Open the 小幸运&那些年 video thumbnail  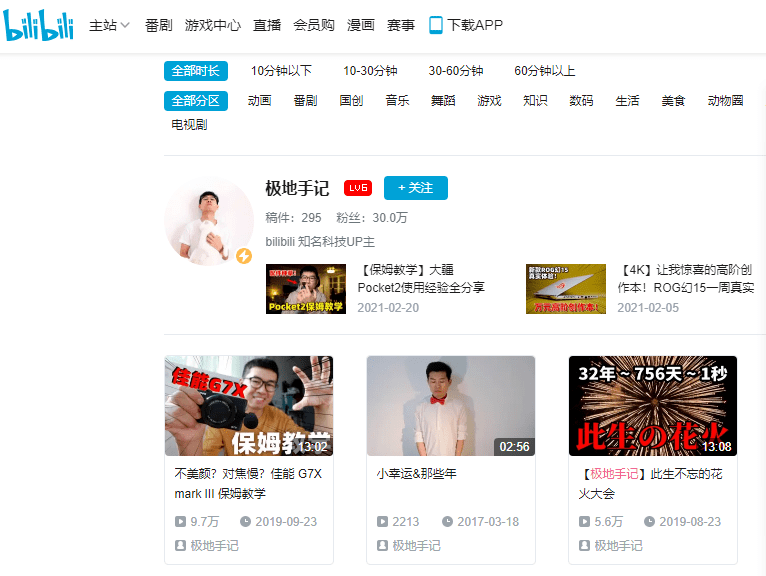[x=451, y=406]
